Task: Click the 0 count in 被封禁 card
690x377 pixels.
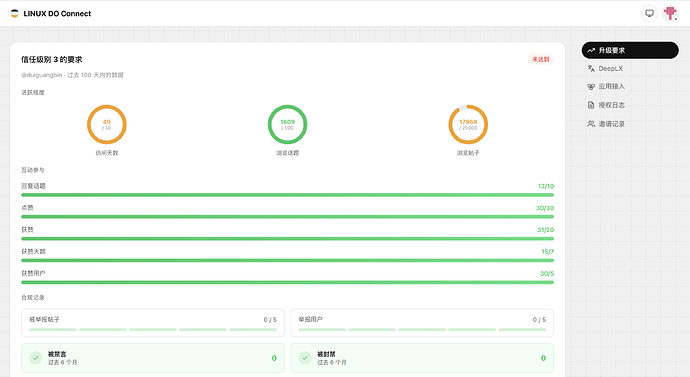Action: (x=543, y=358)
